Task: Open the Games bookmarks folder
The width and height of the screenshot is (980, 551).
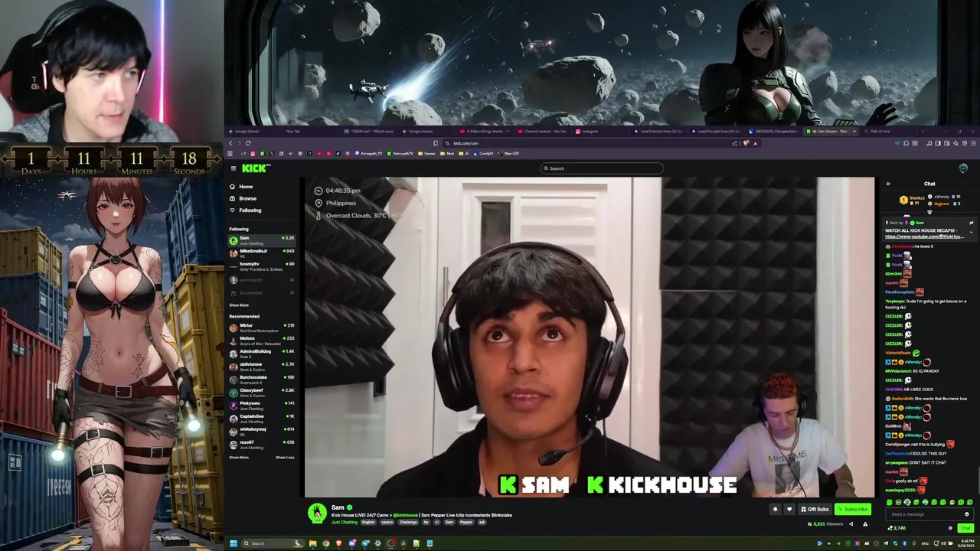Action: 427,153
